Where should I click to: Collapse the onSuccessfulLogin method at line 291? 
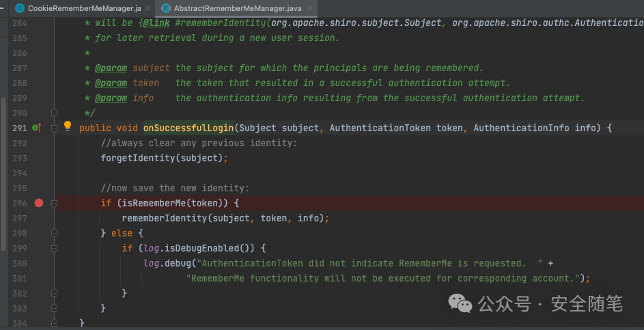[x=54, y=128]
